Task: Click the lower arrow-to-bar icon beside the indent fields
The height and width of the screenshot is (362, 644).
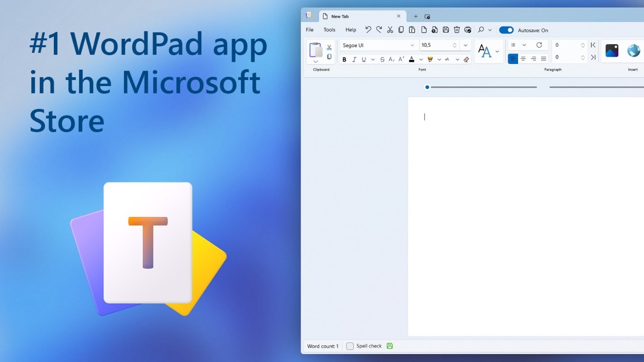Action: tap(593, 57)
